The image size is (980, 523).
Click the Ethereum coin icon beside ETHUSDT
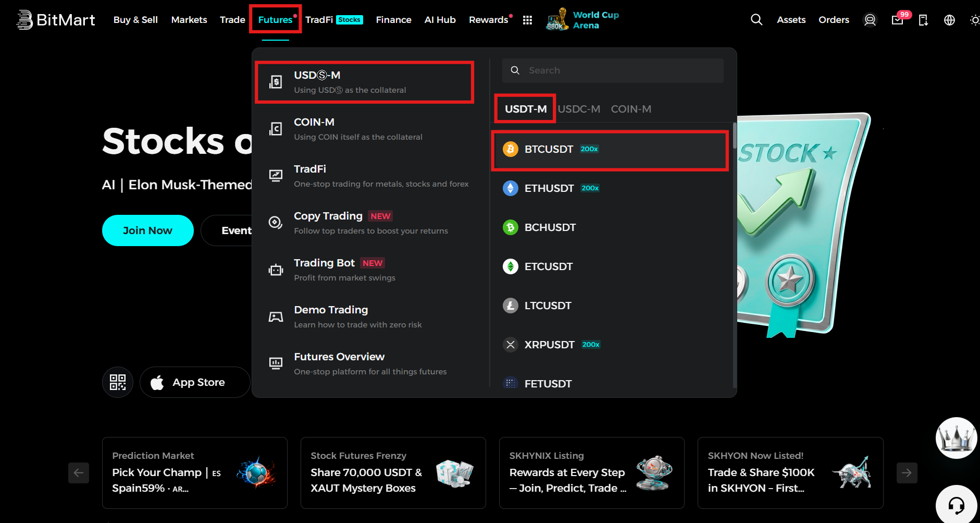(x=511, y=188)
